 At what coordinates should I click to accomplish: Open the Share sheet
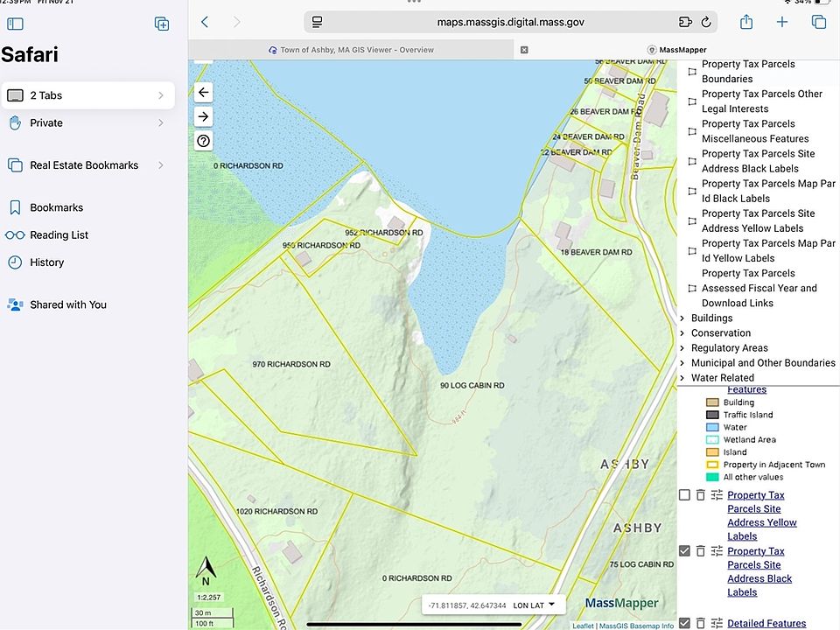click(x=746, y=22)
